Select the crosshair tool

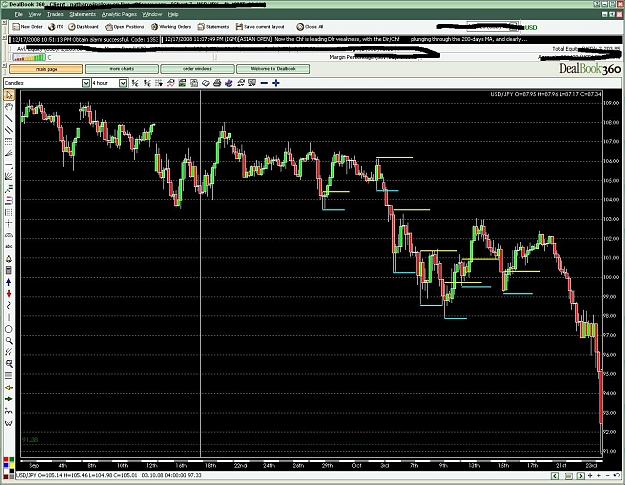[9, 224]
